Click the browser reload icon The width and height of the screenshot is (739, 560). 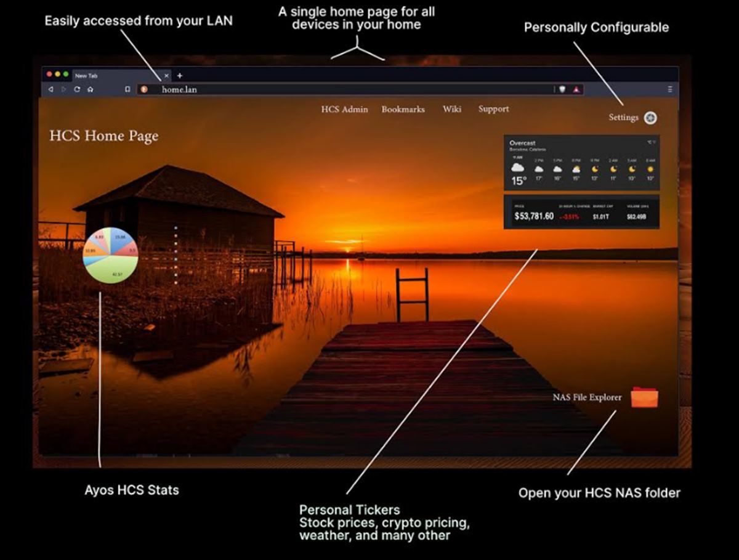pyautogui.click(x=77, y=89)
